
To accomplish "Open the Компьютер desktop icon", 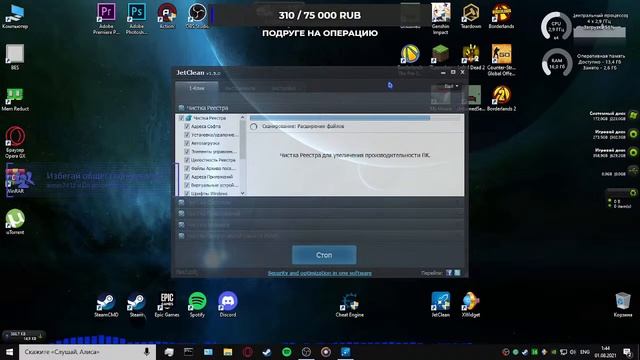I will tap(15, 16).
